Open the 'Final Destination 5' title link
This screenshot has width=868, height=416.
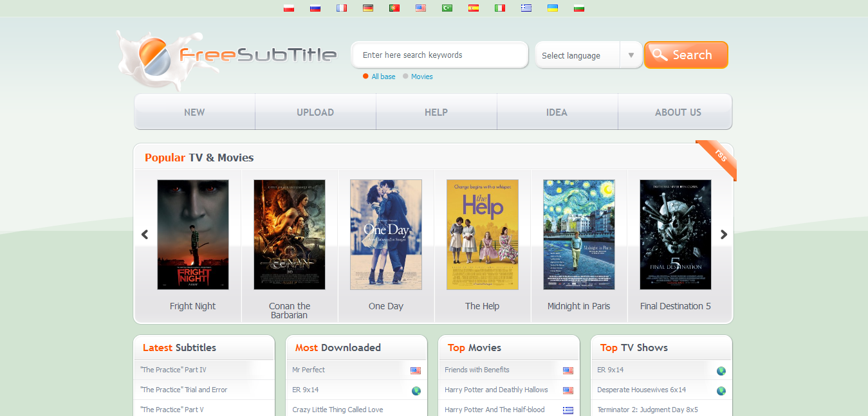[x=676, y=306]
